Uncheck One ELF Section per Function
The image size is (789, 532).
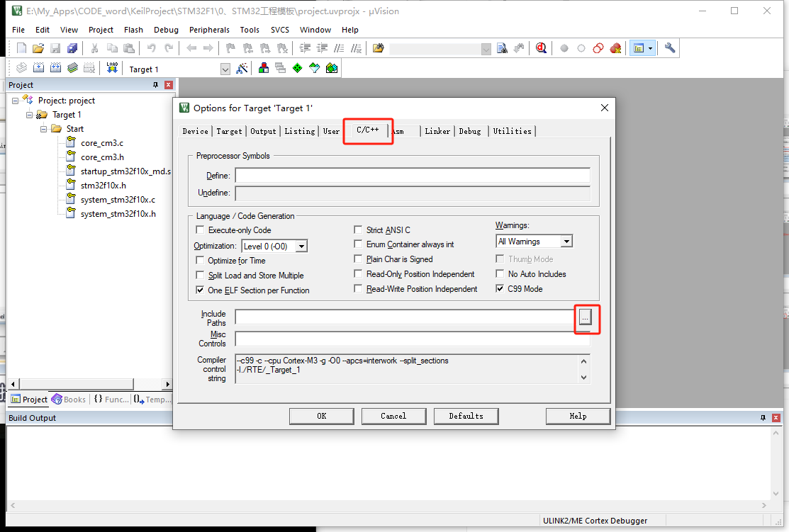point(201,290)
